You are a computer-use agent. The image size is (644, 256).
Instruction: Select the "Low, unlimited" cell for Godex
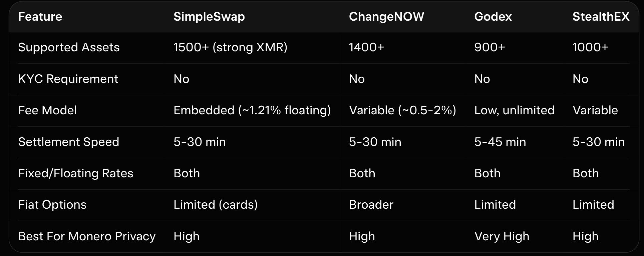click(x=514, y=110)
